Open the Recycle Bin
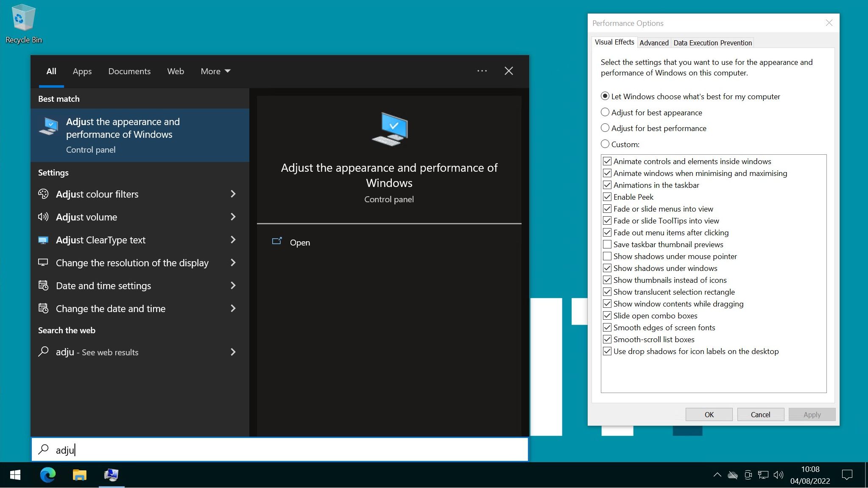868x488 pixels. (x=23, y=18)
